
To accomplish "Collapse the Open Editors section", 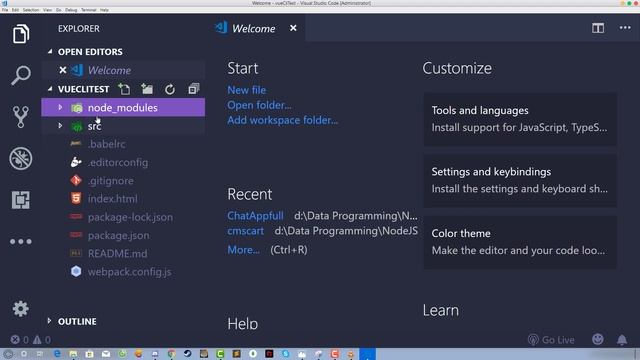I will click(50, 51).
